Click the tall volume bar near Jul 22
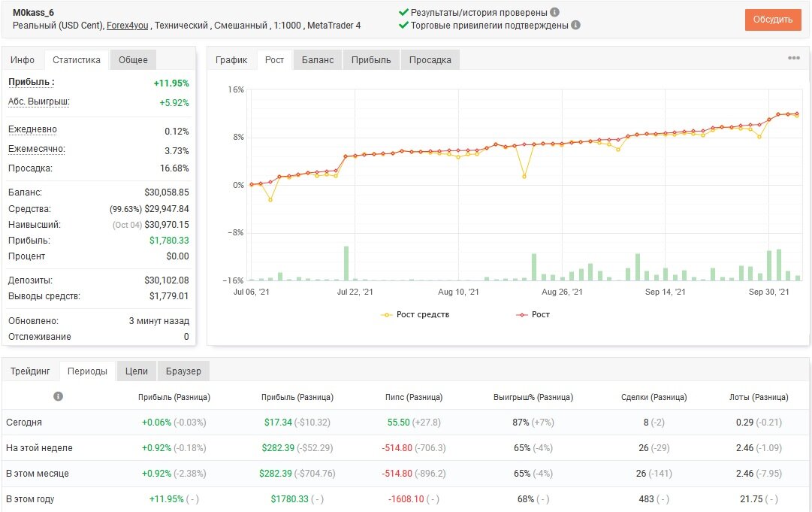The image size is (812, 512). point(346,263)
